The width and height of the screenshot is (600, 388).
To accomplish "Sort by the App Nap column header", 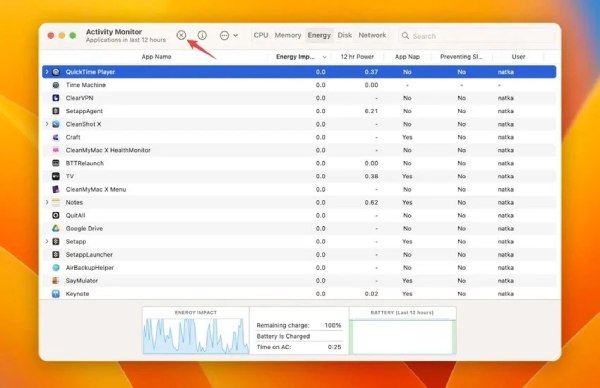I will pyautogui.click(x=407, y=57).
